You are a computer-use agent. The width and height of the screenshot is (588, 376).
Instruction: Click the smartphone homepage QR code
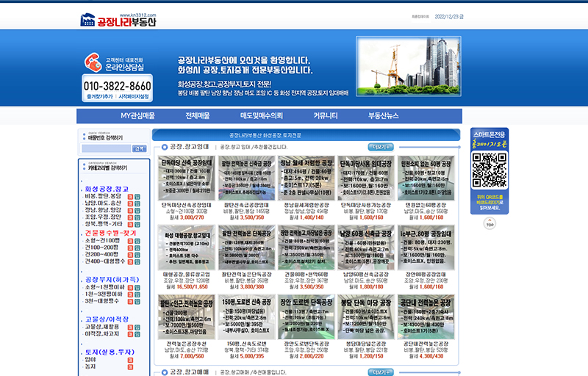tap(490, 170)
